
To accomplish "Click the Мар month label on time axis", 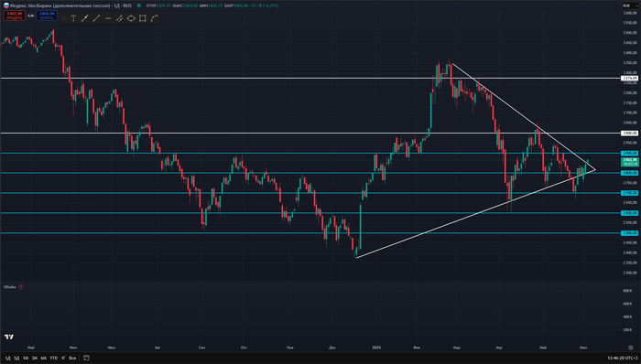I will 457,348.
